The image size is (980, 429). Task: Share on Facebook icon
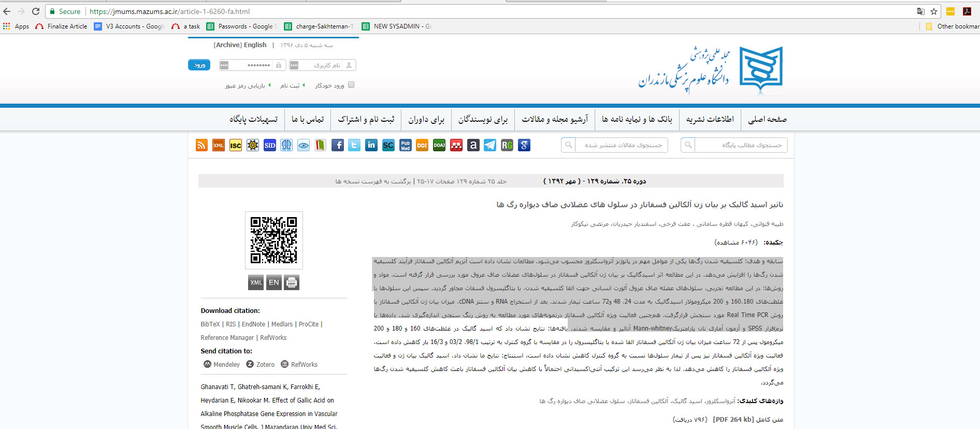click(x=338, y=146)
